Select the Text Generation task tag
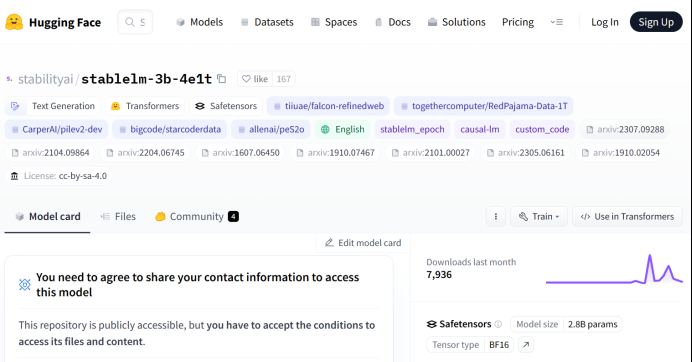 tap(53, 106)
